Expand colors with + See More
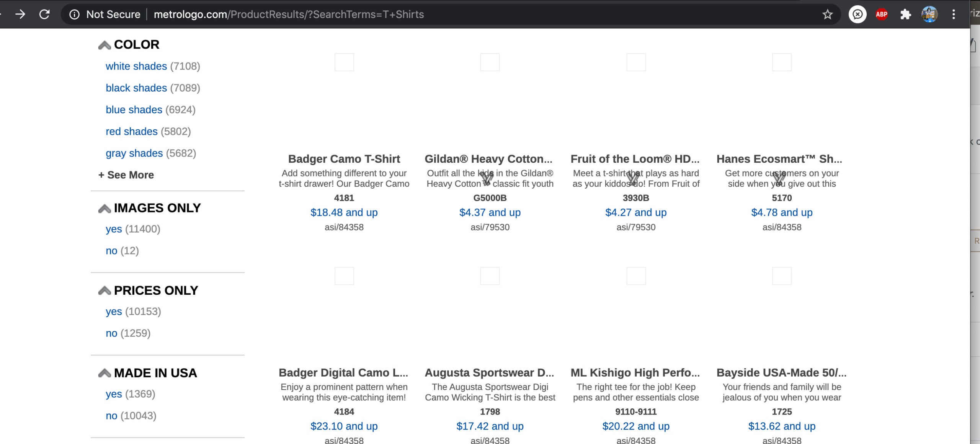The height and width of the screenshot is (444, 980). click(x=126, y=175)
